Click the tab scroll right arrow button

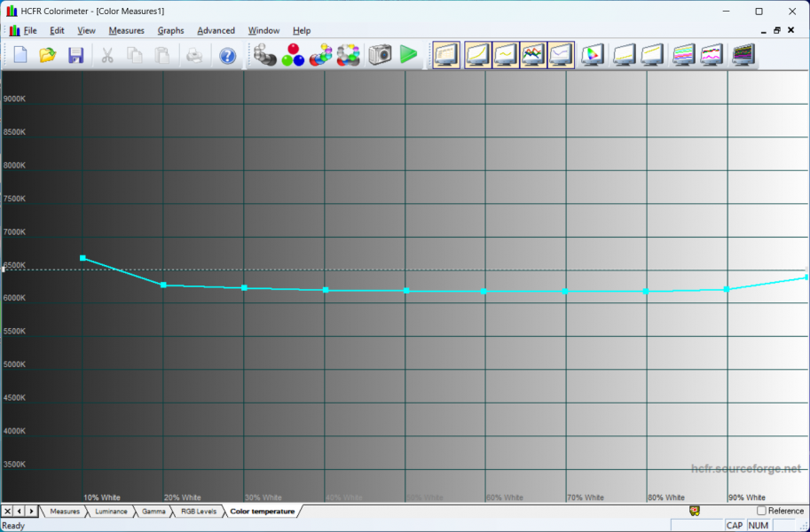pyautogui.click(x=32, y=512)
